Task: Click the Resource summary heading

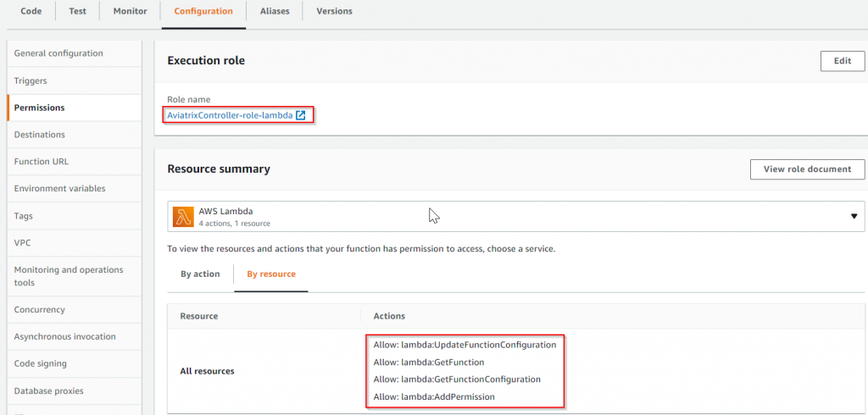Action: tap(219, 169)
